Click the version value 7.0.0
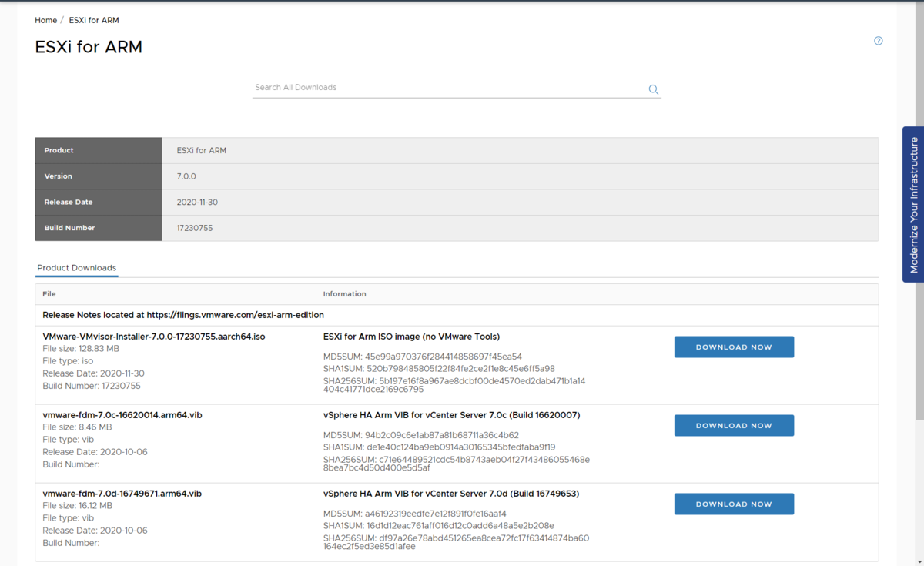This screenshot has height=566, width=924. tap(186, 176)
